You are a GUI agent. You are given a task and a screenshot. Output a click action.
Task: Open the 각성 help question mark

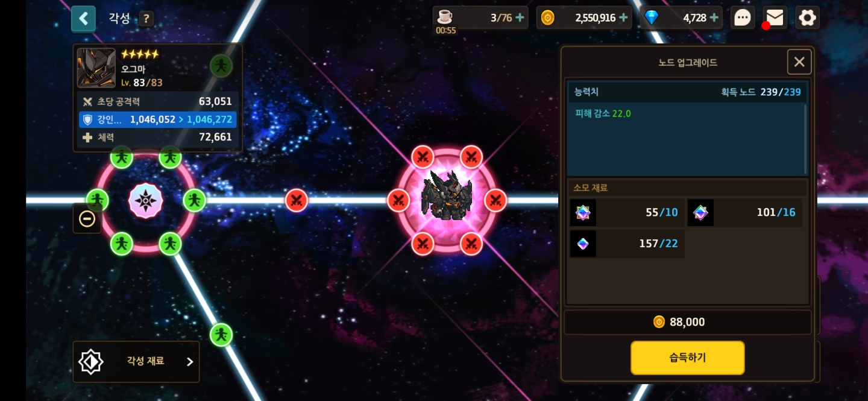tap(146, 19)
